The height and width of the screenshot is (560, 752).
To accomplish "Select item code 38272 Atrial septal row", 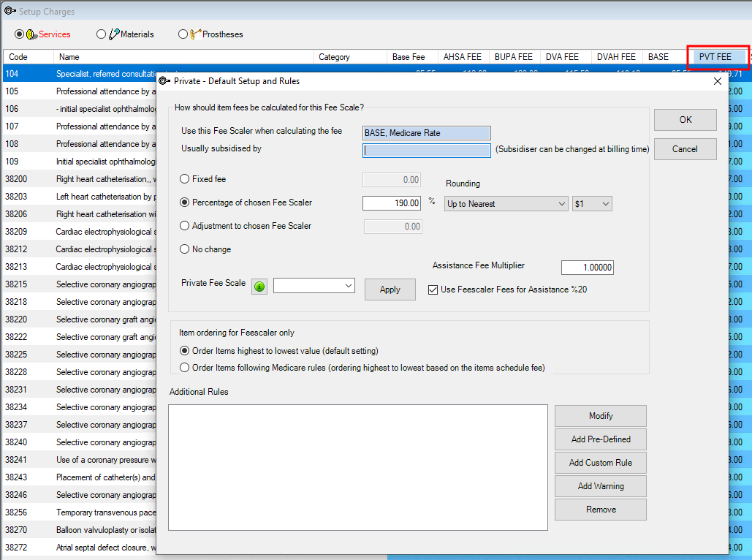I will (80, 548).
